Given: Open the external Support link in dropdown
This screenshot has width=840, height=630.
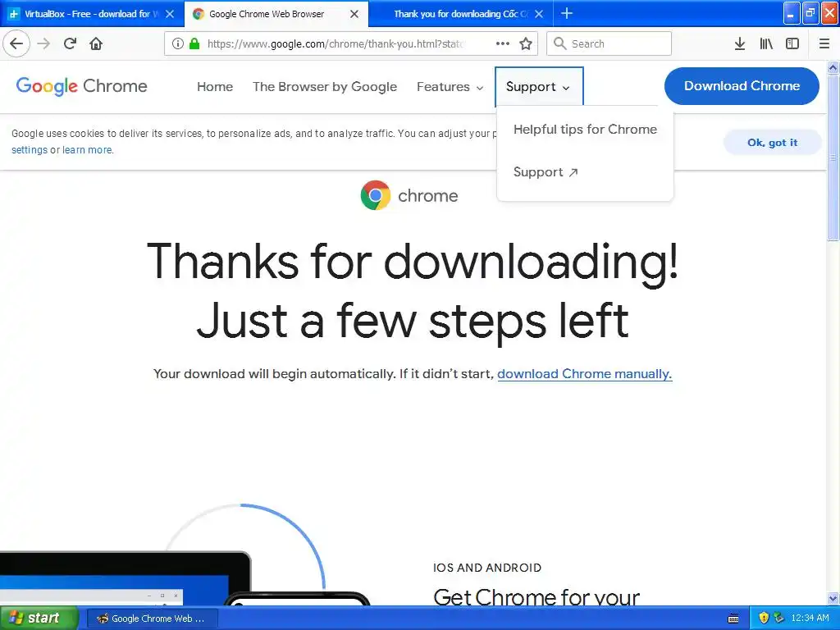Looking at the screenshot, I should [x=546, y=172].
